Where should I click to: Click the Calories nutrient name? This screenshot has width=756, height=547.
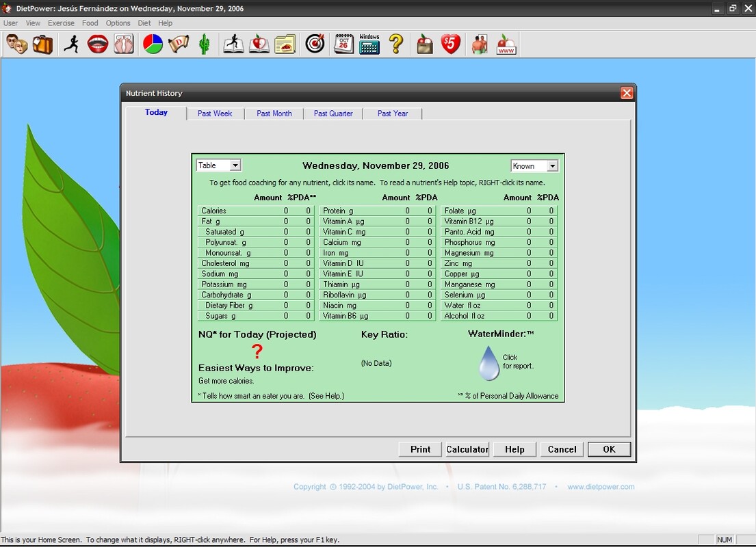213,211
